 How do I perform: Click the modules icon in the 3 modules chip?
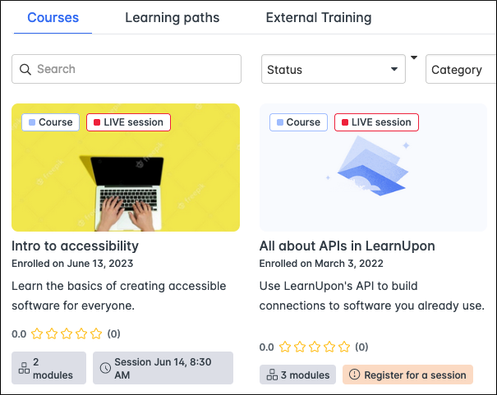click(x=272, y=375)
